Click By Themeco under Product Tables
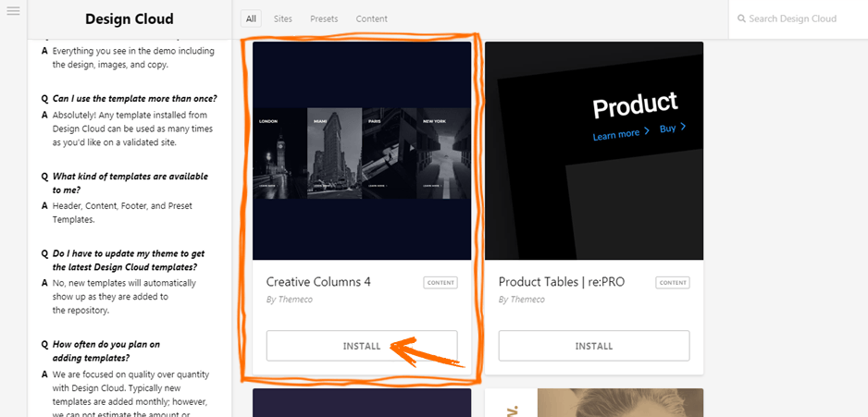The image size is (868, 417). click(522, 300)
